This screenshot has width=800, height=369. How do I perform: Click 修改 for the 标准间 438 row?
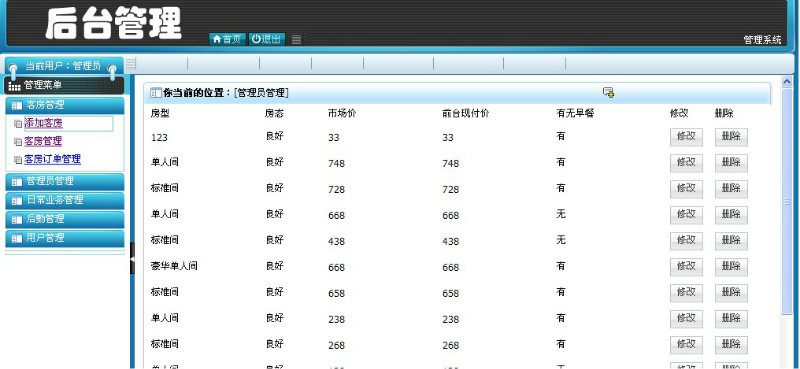point(686,241)
